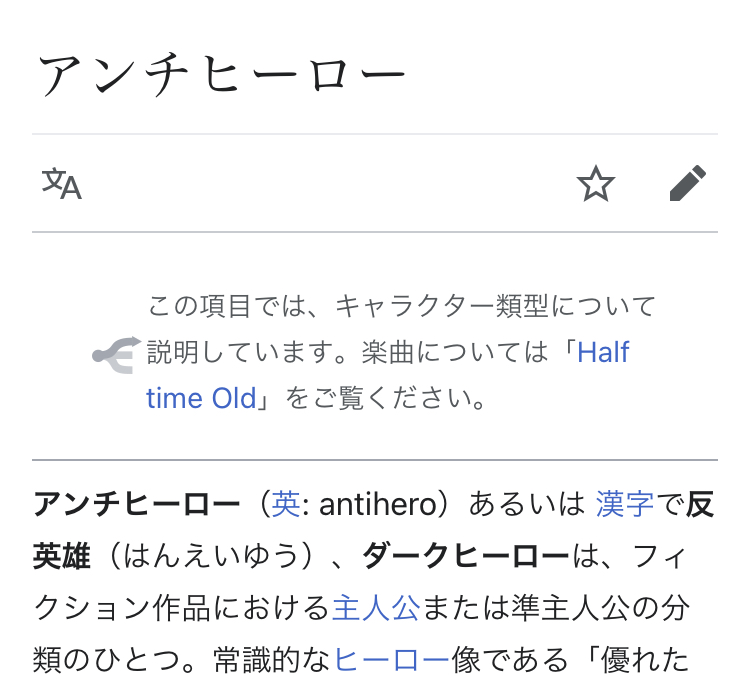The width and height of the screenshot is (750, 687).
Task: Click the phrase クション作品における in the intro
Action: (x=182, y=608)
